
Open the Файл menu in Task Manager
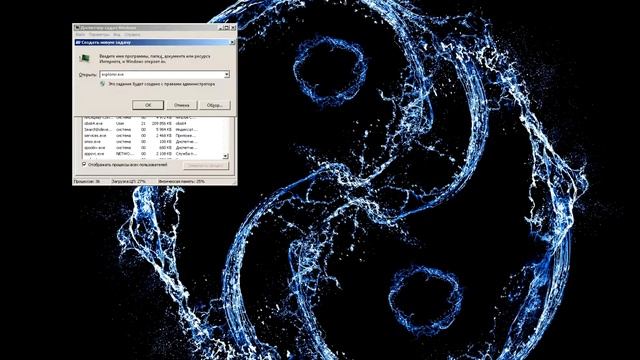(x=80, y=35)
